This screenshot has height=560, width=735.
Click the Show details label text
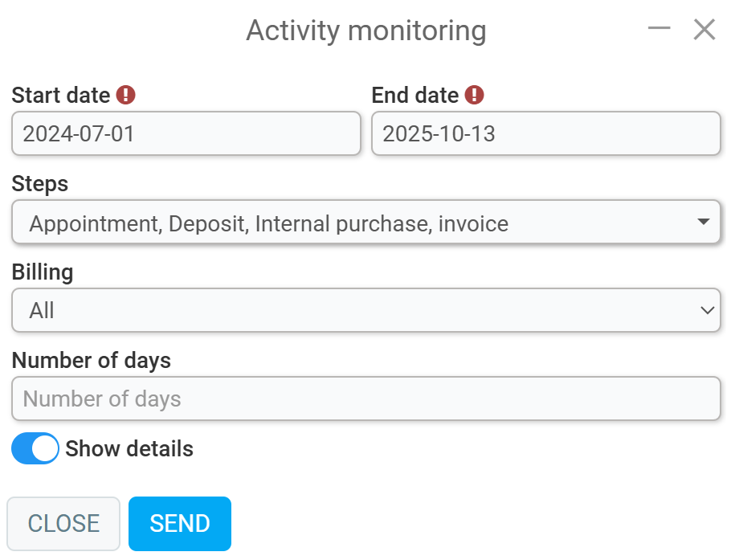coord(129,448)
